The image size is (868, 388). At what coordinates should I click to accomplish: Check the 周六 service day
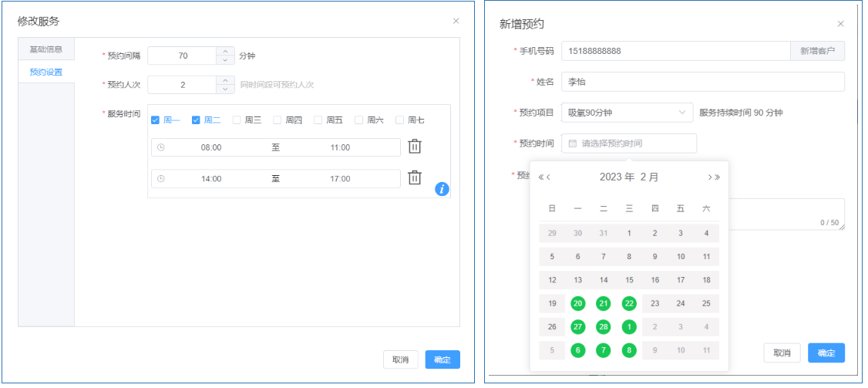(359, 120)
